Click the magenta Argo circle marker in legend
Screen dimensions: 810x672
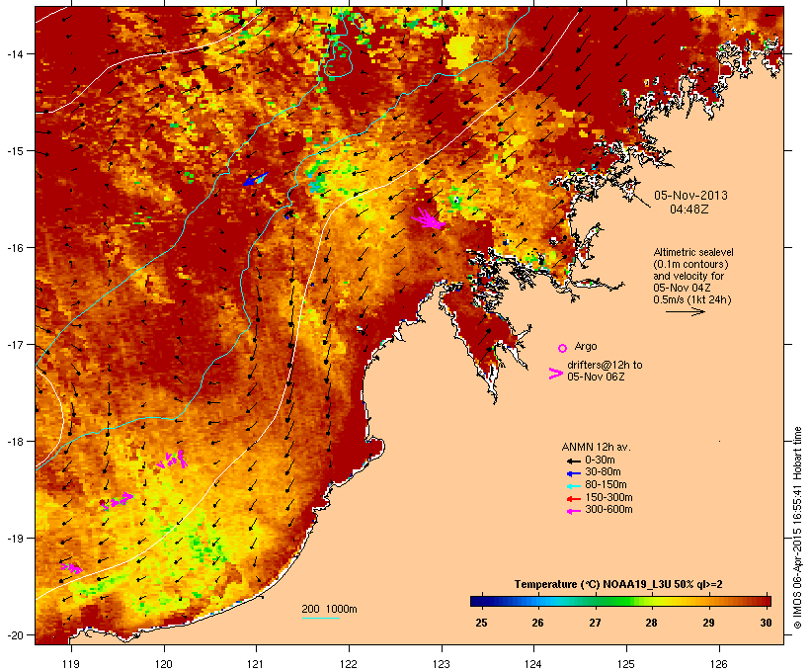pos(562,348)
